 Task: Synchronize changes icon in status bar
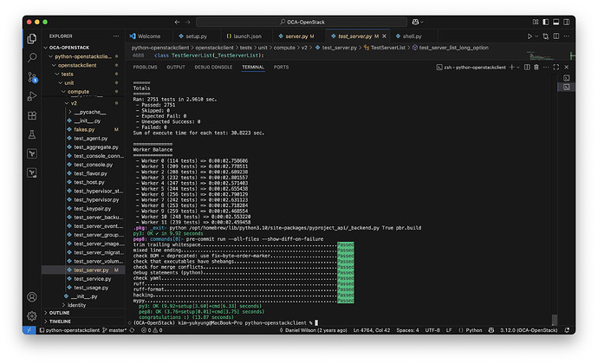pyautogui.click(x=132, y=330)
